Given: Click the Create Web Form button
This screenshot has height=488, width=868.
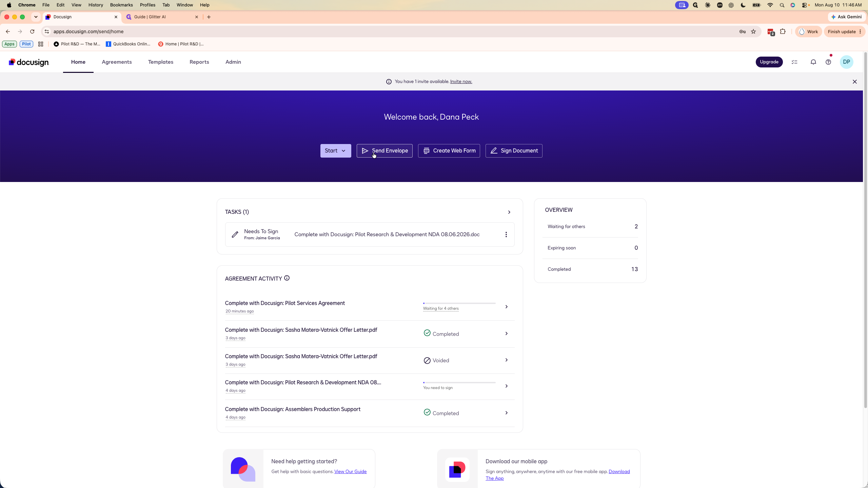Looking at the screenshot, I should click(x=449, y=151).
